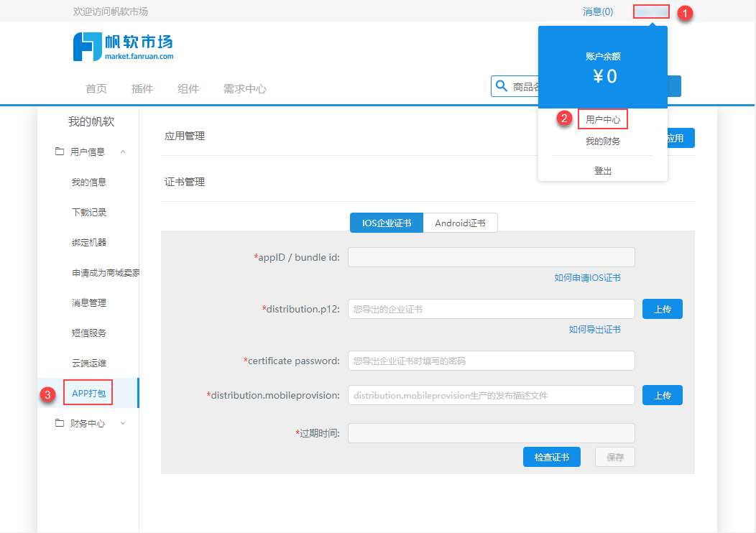Click 上传 beside distribution.p12

pyautogui.click(x=663, y=309)
